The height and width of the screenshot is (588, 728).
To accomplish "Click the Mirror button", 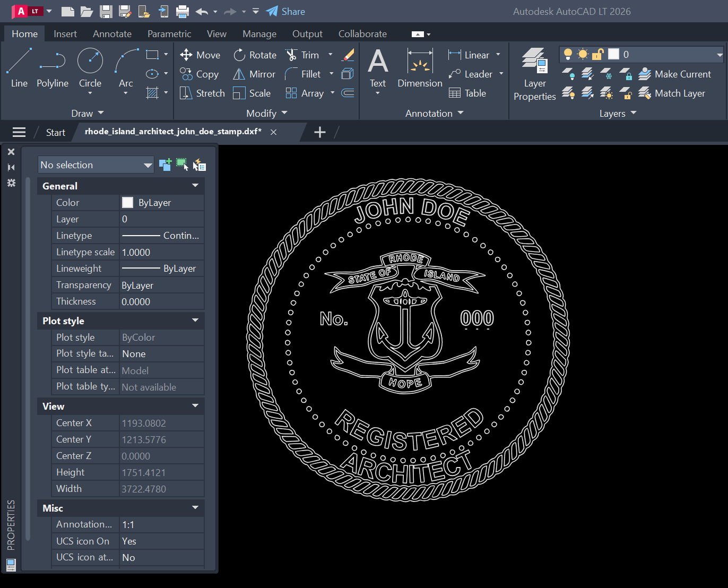I will pyautogui.click(x=254, y=74).
